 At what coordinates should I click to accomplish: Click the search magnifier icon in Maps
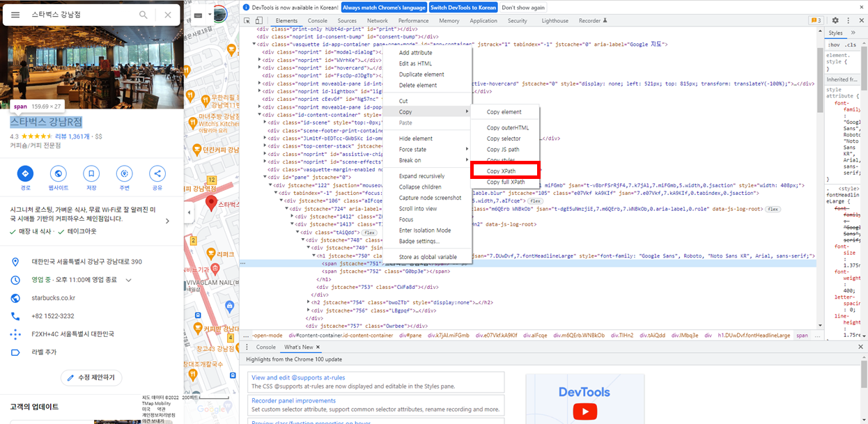pos(144,15)
